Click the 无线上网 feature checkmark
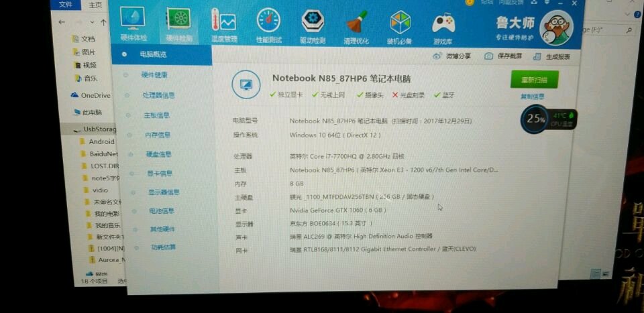 pyautogui.click(x=328, y=95)
